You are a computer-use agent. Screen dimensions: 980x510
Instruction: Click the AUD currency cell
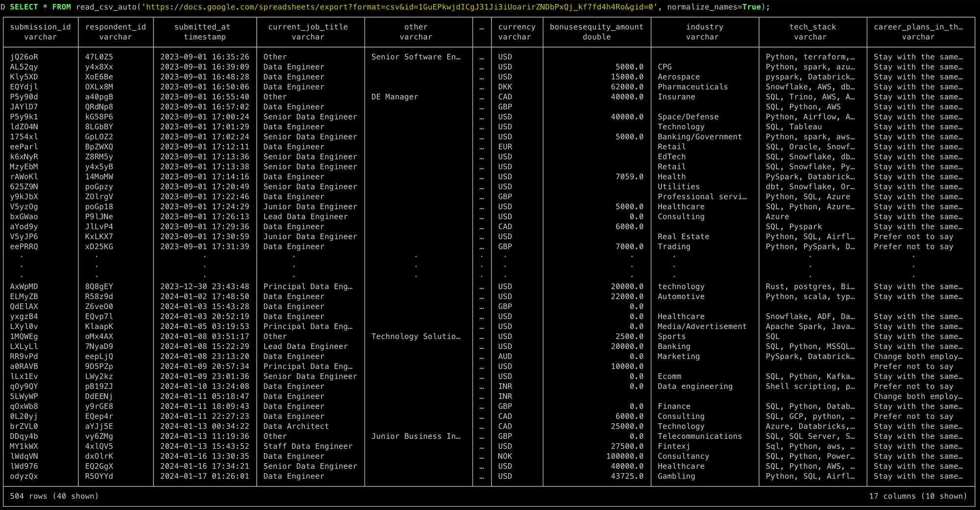[505, 357]
